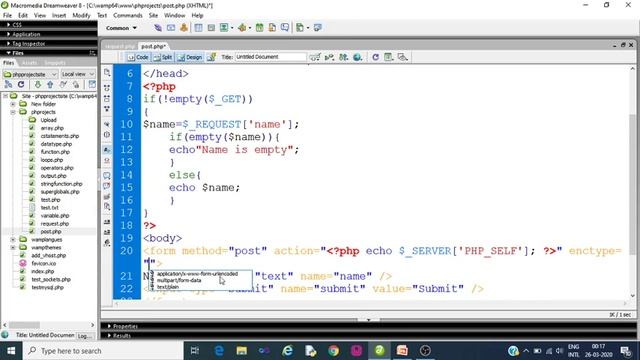The image size is (640, 360).
Task: Click the Refresh files icon
Action: 21,84
